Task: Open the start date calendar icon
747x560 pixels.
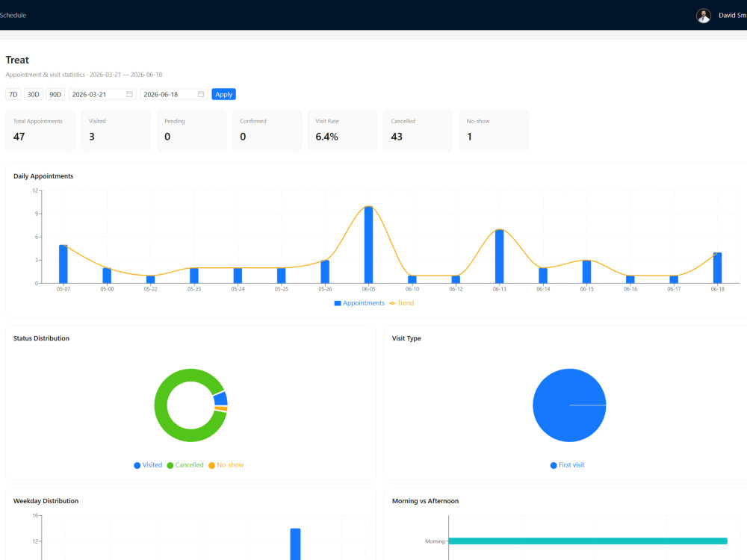Action: point(129,94)
